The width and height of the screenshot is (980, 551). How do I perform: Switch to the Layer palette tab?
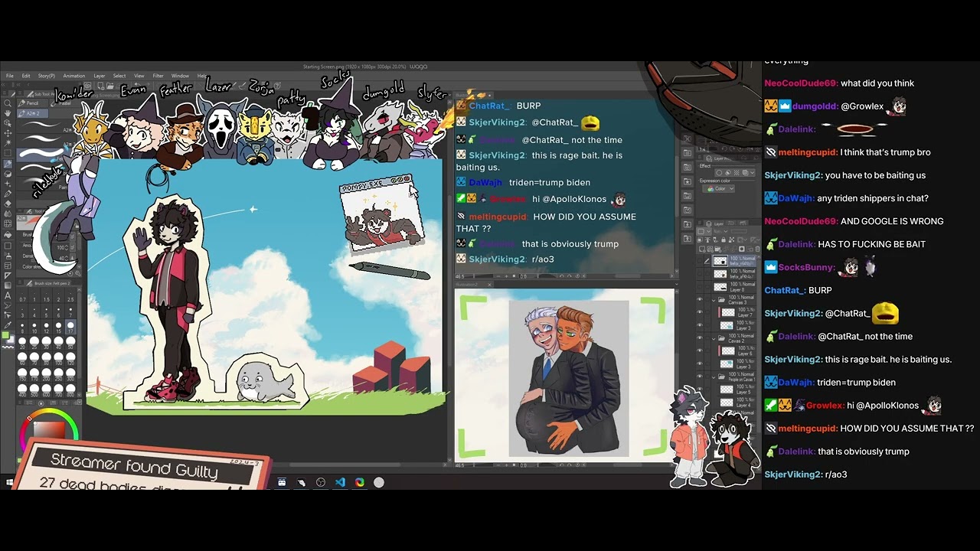point(716,223)
